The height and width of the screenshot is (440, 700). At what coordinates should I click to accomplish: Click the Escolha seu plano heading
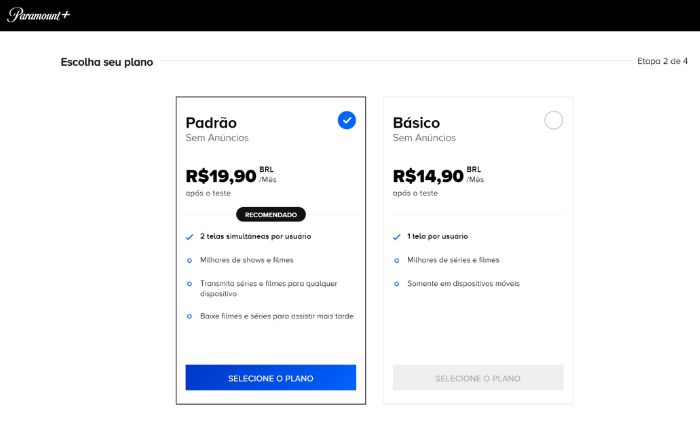(107, 62)
